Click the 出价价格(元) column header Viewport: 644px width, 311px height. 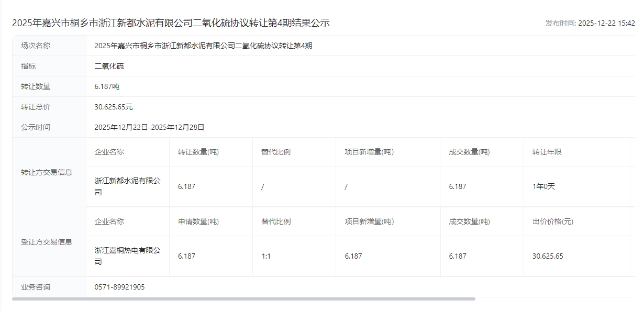click(552, 221)
